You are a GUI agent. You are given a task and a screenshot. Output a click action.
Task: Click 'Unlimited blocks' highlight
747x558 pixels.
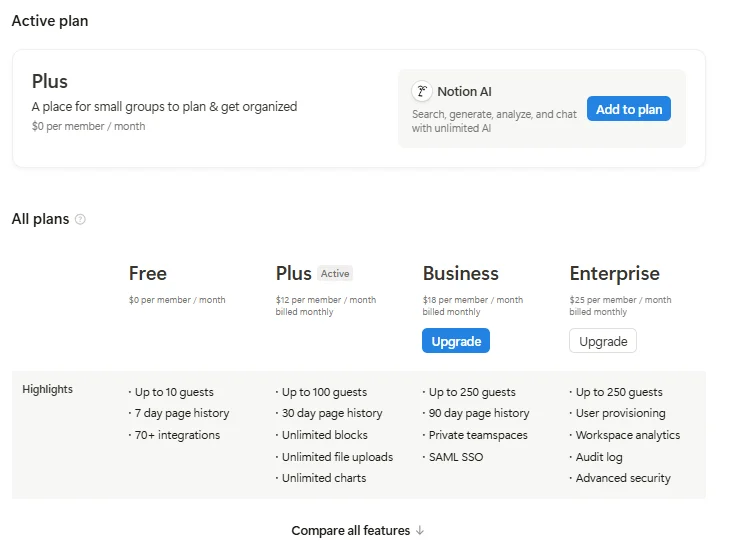pyautogui.click(x=324, y=435)
